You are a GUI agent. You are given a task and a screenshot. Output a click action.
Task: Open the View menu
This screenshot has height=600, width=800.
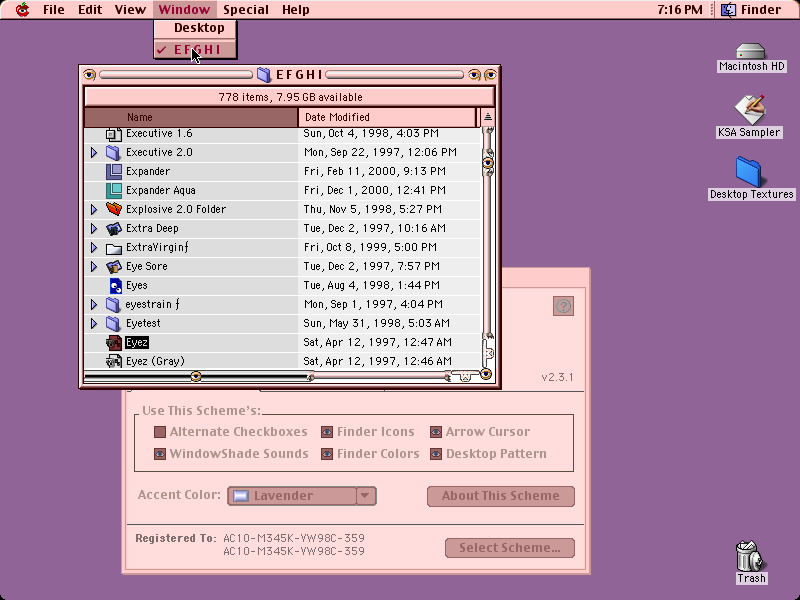(x=130, y=9)
